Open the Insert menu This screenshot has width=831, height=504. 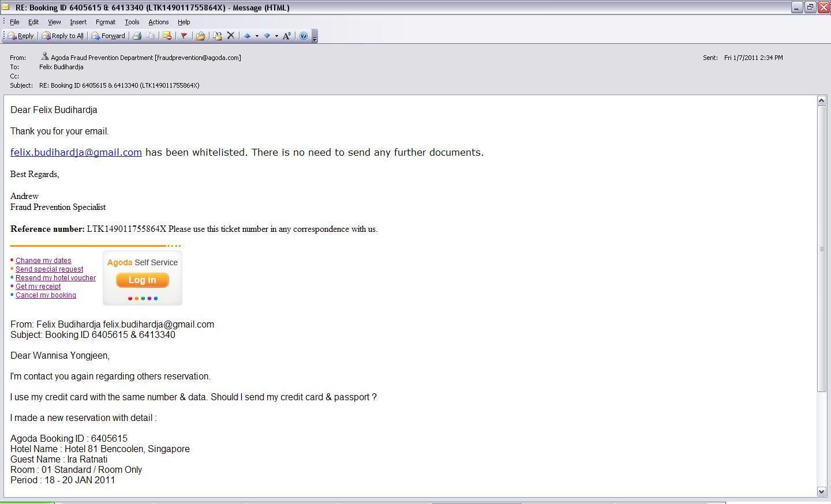78,22
